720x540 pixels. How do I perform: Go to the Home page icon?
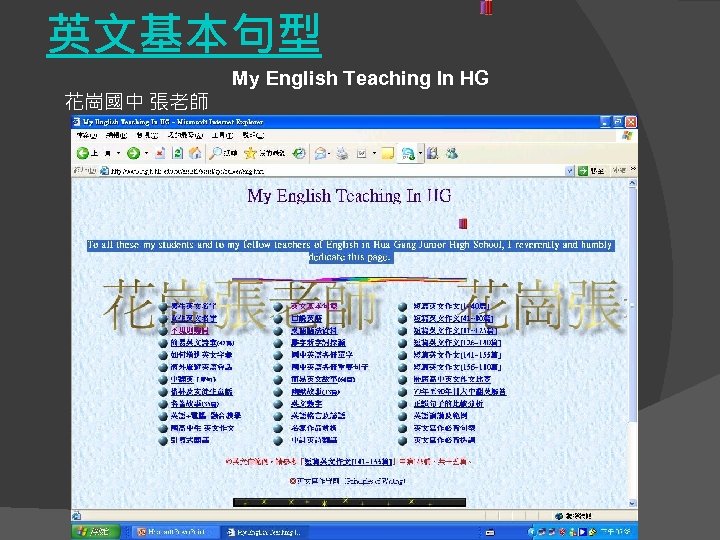click(195, 153)
